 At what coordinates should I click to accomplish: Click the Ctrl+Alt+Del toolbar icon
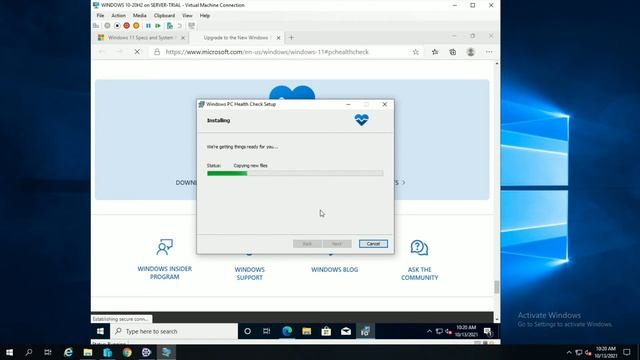coord(96,26)
